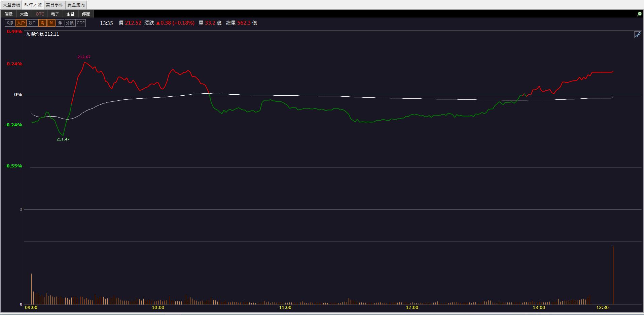Click the 212.67 high price label
644x315 pixels.
click(x=84, y=57)
